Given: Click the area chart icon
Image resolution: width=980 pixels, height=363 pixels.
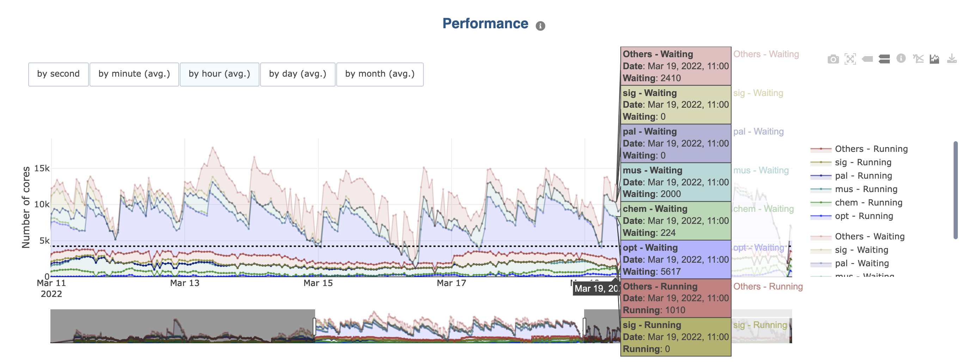Looking at the screenshot, I should (x=934, y=59).
